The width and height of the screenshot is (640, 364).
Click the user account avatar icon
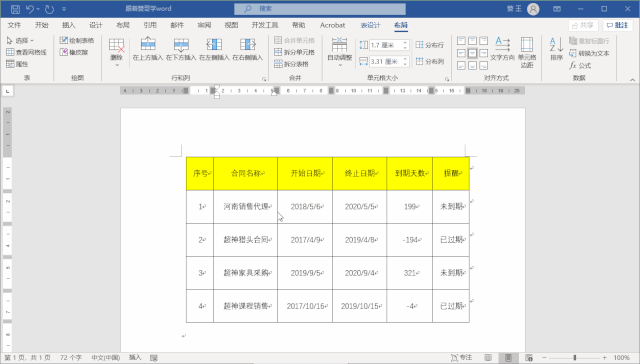(533, 9)
